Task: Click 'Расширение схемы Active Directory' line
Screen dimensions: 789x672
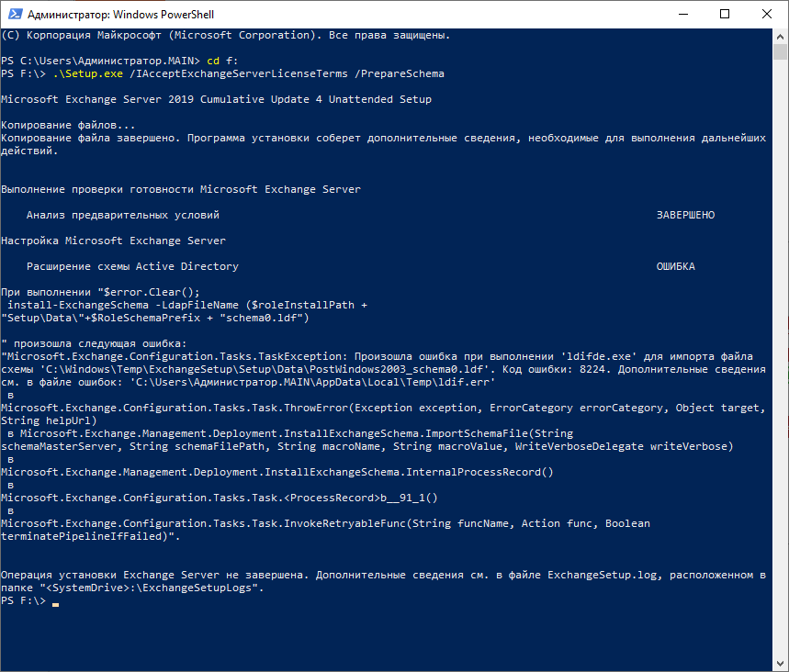Action: coord(132,266)
